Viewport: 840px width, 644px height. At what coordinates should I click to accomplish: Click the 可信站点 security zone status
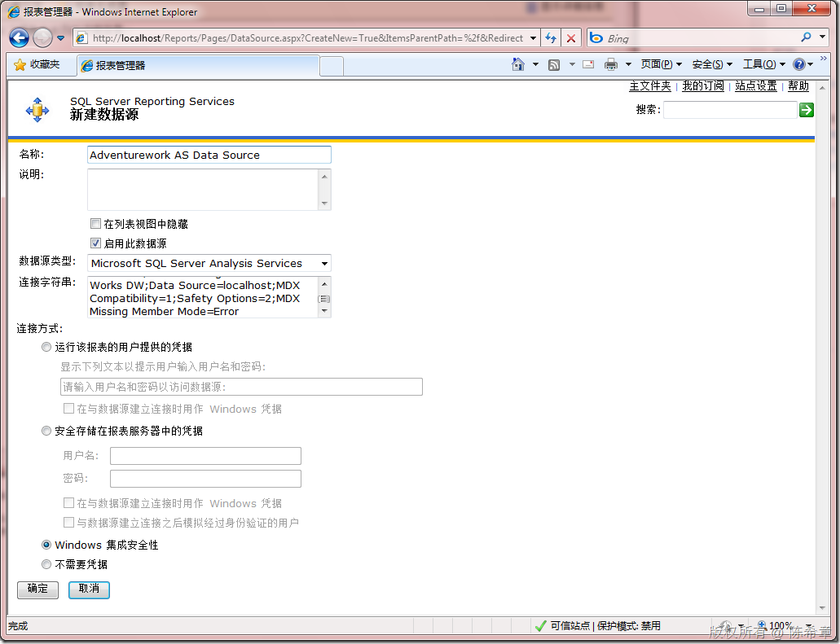597,625
